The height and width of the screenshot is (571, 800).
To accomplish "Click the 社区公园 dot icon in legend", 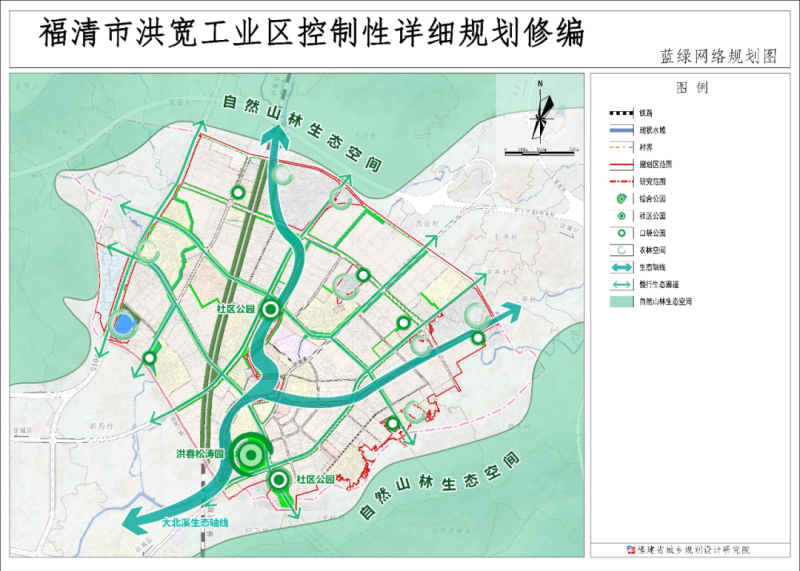I will (x=620, y=215).
